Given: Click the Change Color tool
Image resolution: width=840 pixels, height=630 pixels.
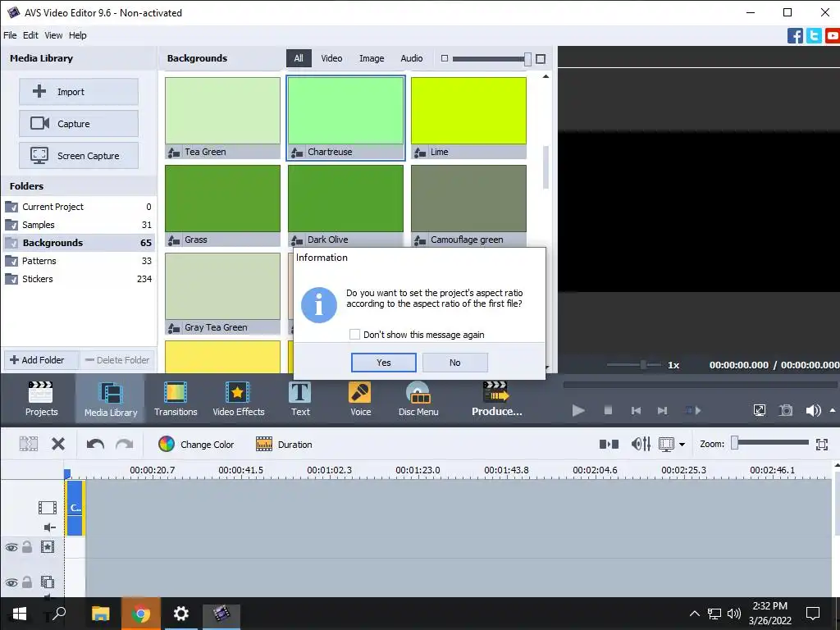Looking at the screenshot, I should pos(196,444).
